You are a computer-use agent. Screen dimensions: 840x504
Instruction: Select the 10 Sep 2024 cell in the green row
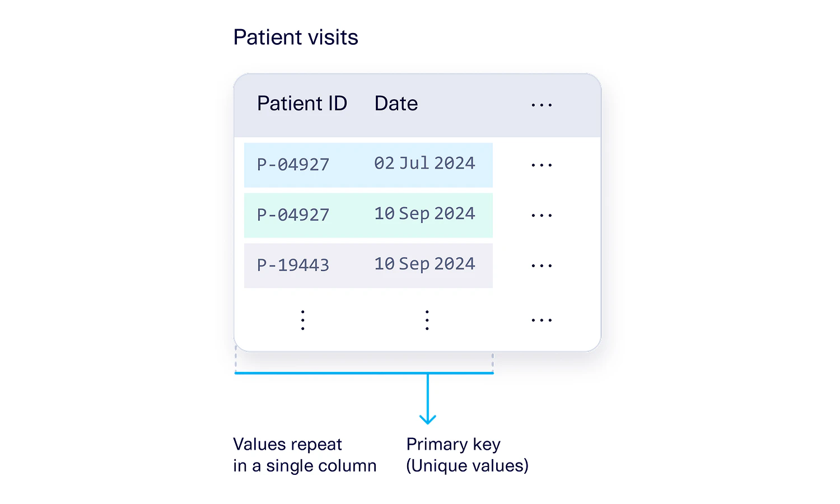(424, 214)
